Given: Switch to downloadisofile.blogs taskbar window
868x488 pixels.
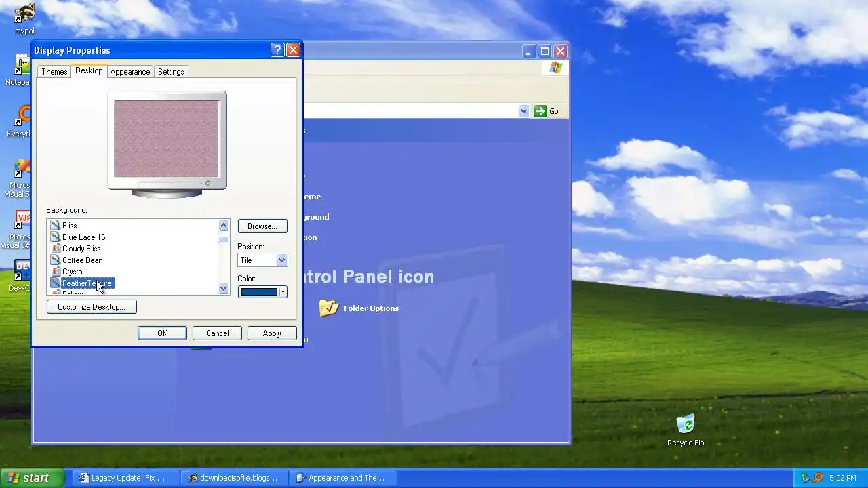Looking at the screenshot, I should (235, 478).
